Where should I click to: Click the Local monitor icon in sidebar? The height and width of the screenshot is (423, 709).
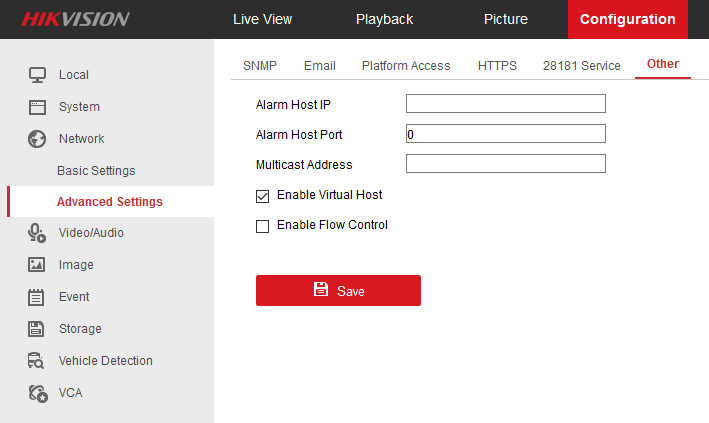point(37,75)
